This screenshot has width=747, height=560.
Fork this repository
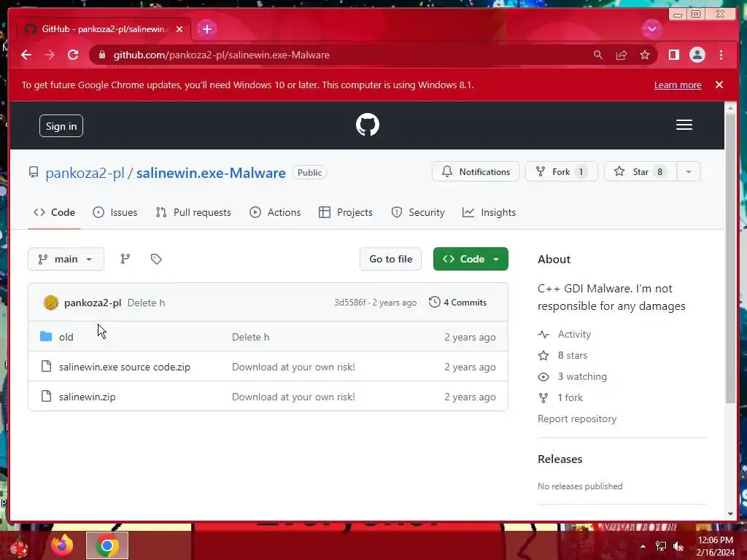click(561, 171)
